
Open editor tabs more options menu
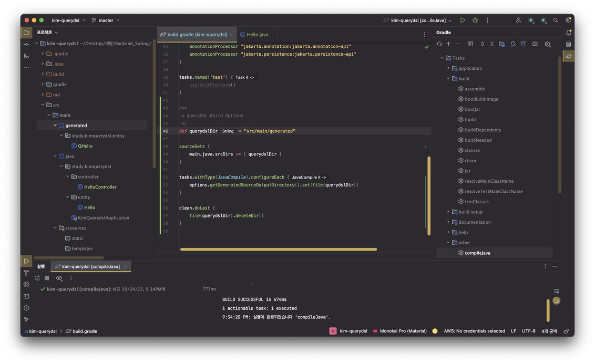click(x=424, y=35)
